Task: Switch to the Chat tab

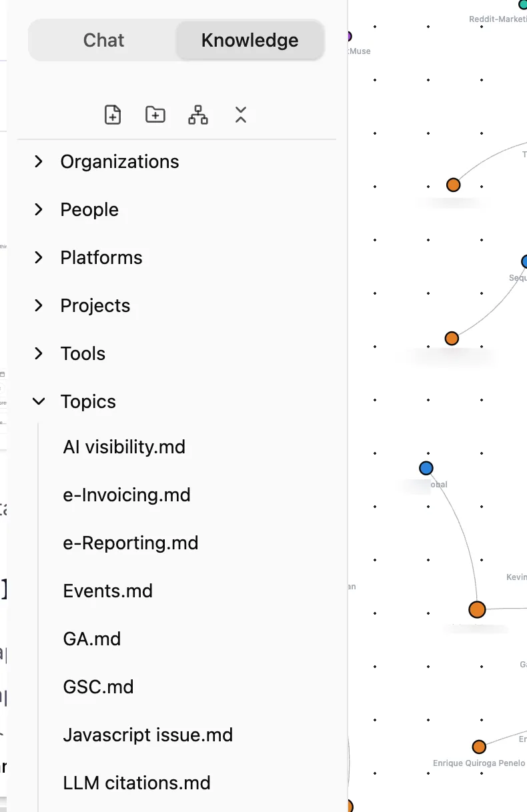Action: (x=103, y=40)
